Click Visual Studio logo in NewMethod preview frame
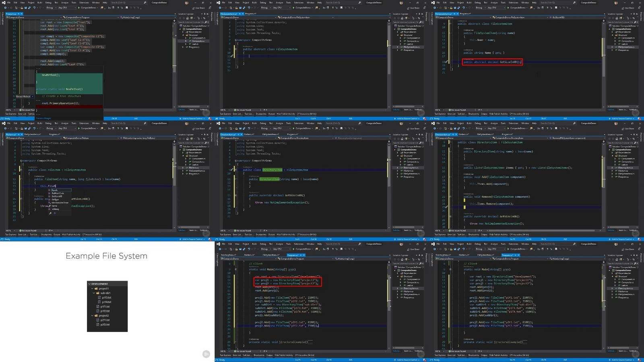The width and height of the screenshot is (644, 362). click(x=4, y=2)
